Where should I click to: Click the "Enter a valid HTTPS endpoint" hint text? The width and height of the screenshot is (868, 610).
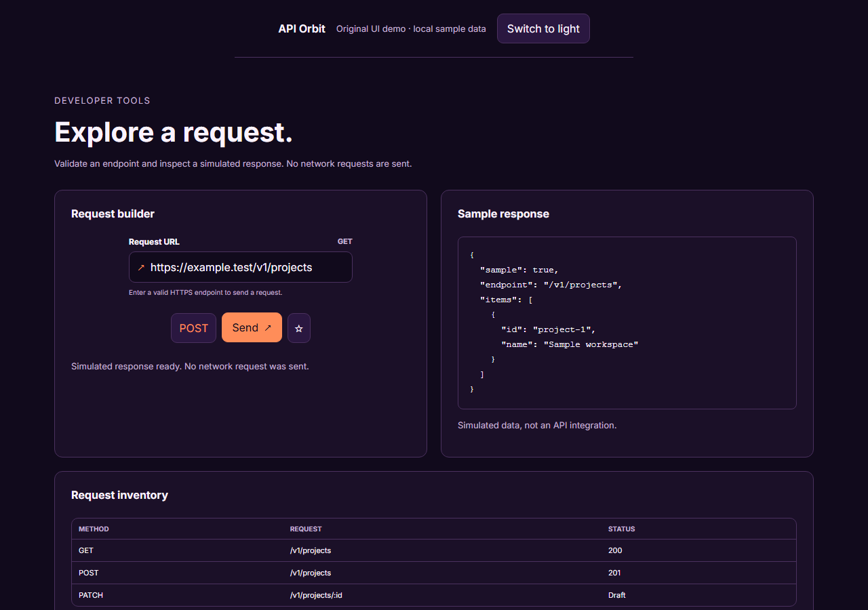coord(205,293)
